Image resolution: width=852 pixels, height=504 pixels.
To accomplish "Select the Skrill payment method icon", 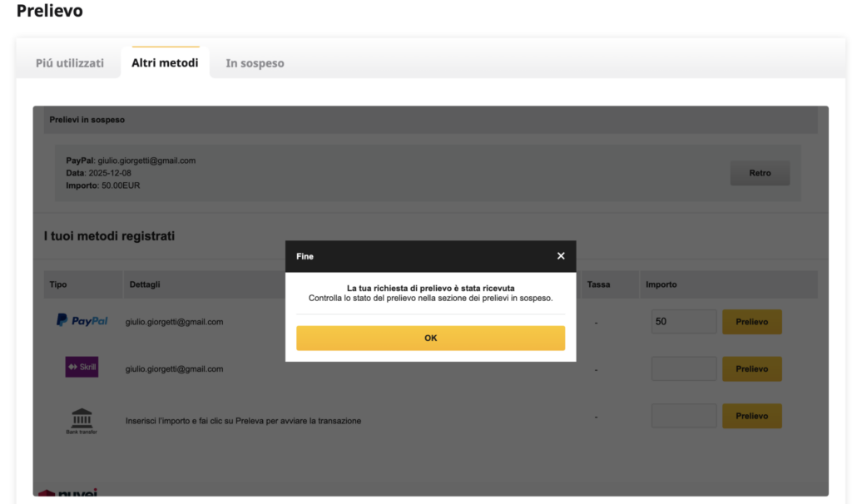I will [x=81, y=368].
